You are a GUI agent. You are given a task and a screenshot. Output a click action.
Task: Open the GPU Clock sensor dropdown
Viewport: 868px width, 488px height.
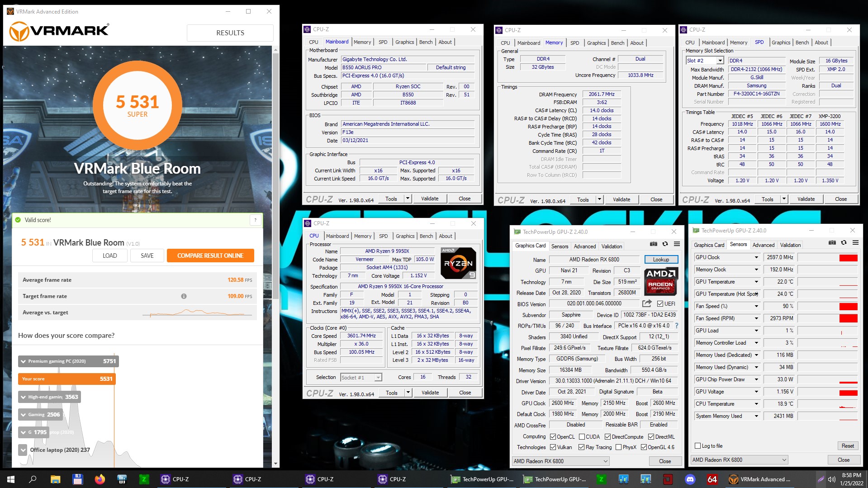click(x=756, y=257)
